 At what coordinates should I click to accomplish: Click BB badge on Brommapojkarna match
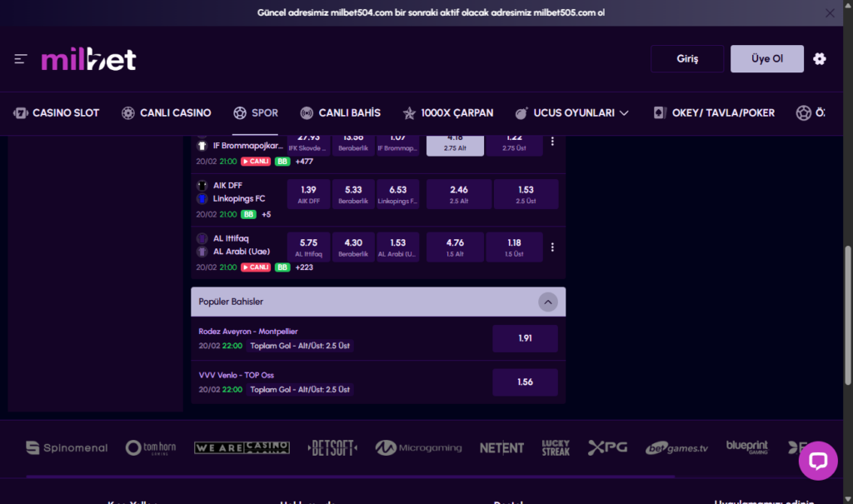pyautogui.click(x=282, y=162)
